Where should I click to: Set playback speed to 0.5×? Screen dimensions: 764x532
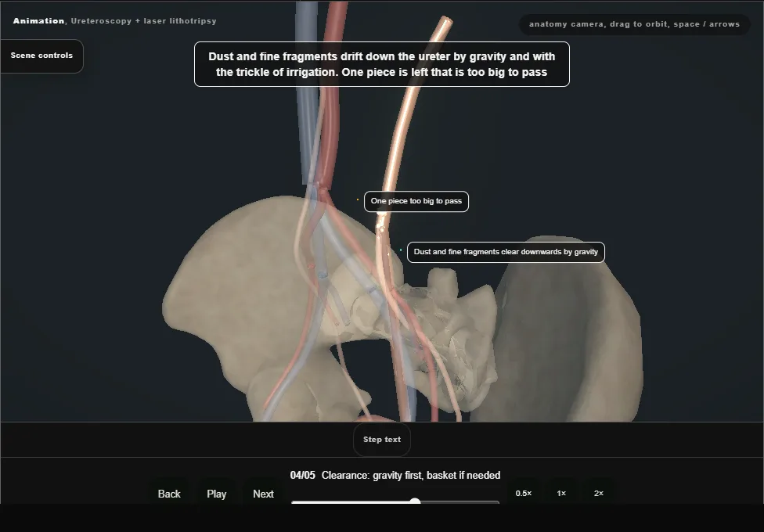point(524,493)
